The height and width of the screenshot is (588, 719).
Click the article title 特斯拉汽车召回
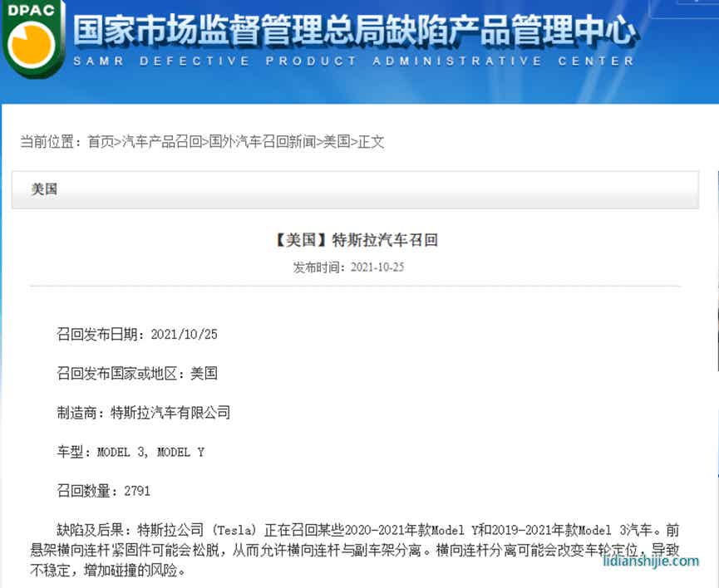[355, 241]
